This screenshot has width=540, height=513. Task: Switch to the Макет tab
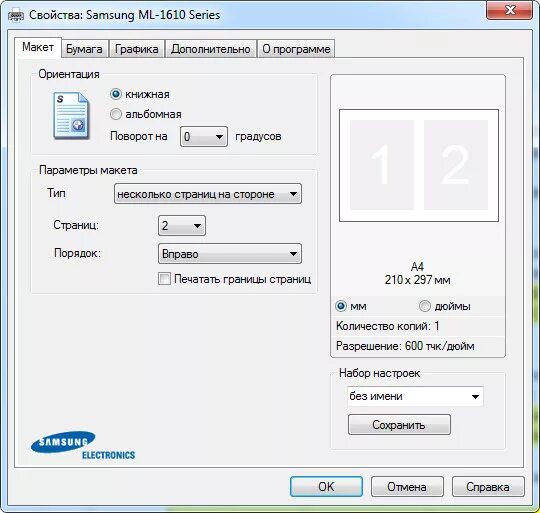pos(38,47)
